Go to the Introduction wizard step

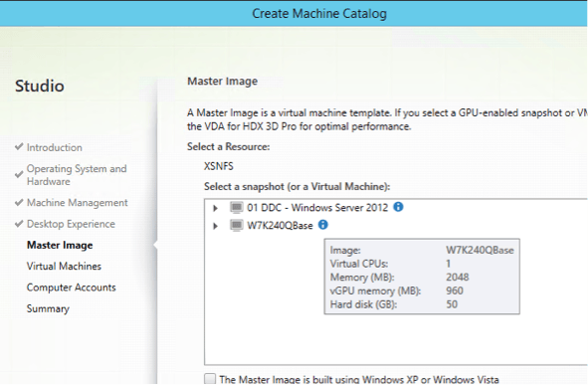(55, 147)
